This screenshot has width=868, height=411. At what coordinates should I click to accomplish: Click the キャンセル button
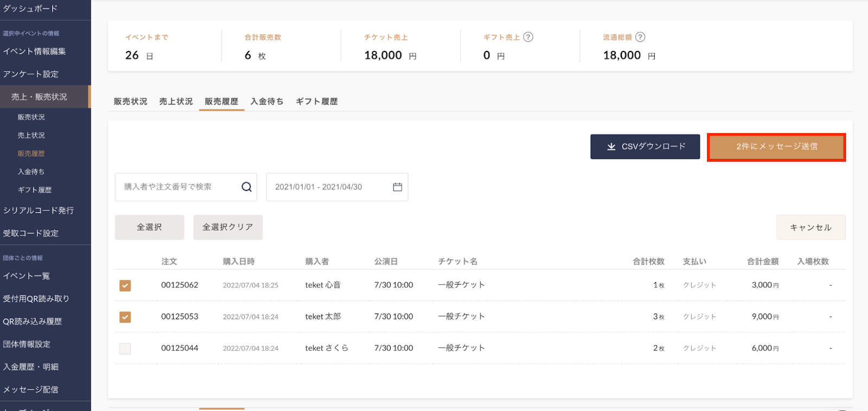pyautogui.click(x=810, y=228)
